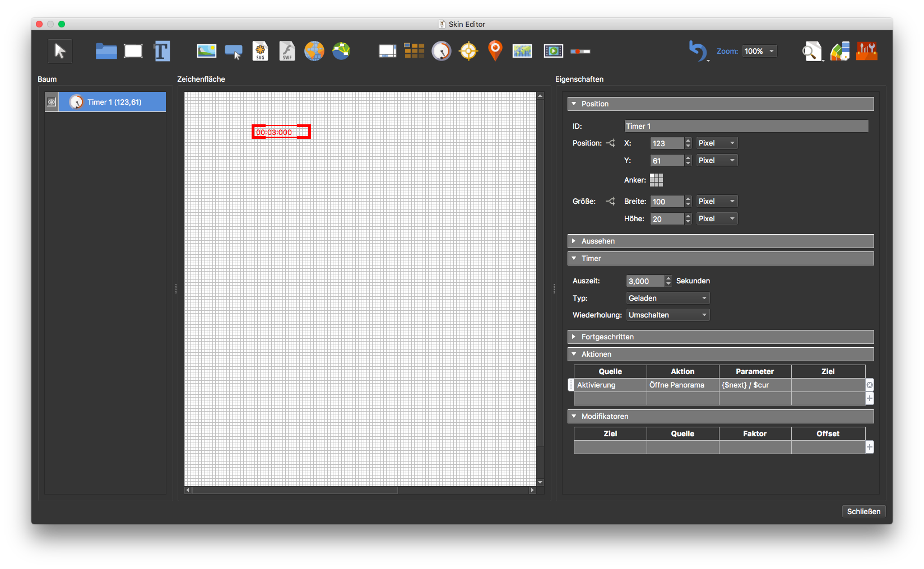This screenshot has height=569, width=924.
Task: Collapse the Timer section
Action: (x=721, y=258)
